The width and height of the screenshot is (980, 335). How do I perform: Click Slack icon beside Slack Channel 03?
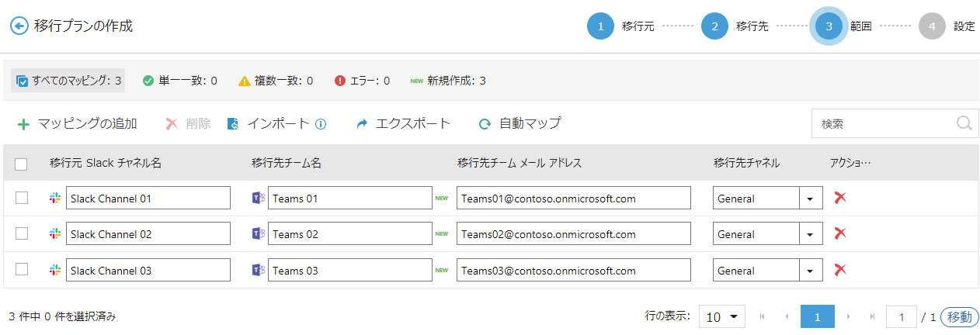pos(55,270)
